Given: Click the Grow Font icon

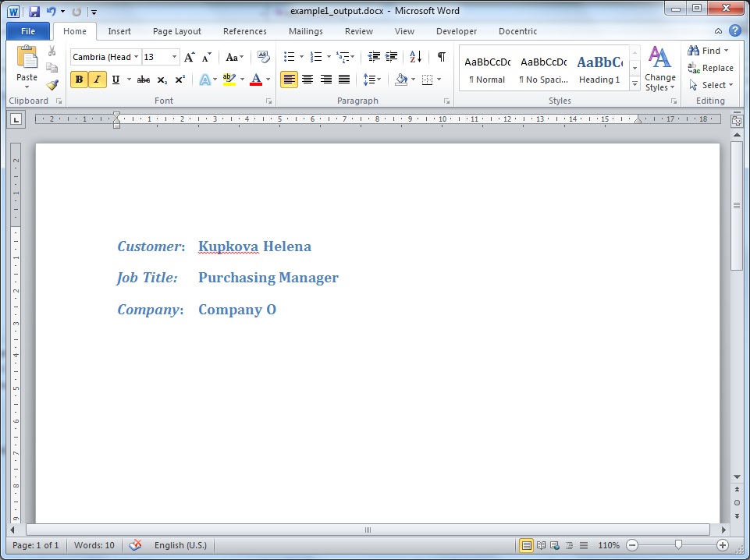Looking at the screenshot, I should click(189, 57).
